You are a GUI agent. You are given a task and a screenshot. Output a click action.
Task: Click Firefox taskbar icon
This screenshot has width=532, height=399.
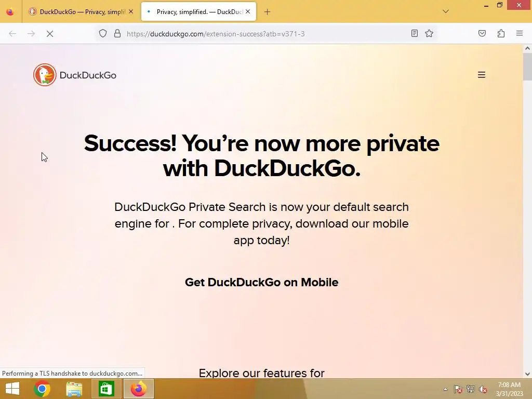click(138, 389)
